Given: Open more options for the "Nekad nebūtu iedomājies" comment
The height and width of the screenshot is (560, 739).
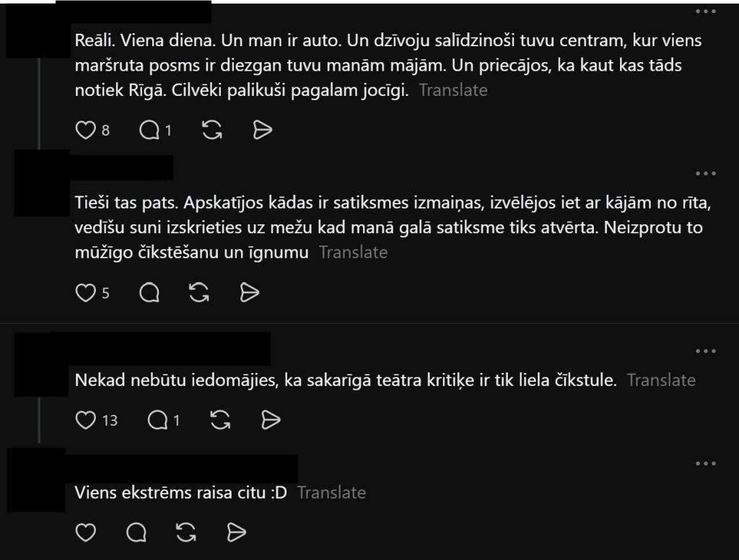Looking at the screenshot, I should tap(706, 351).
